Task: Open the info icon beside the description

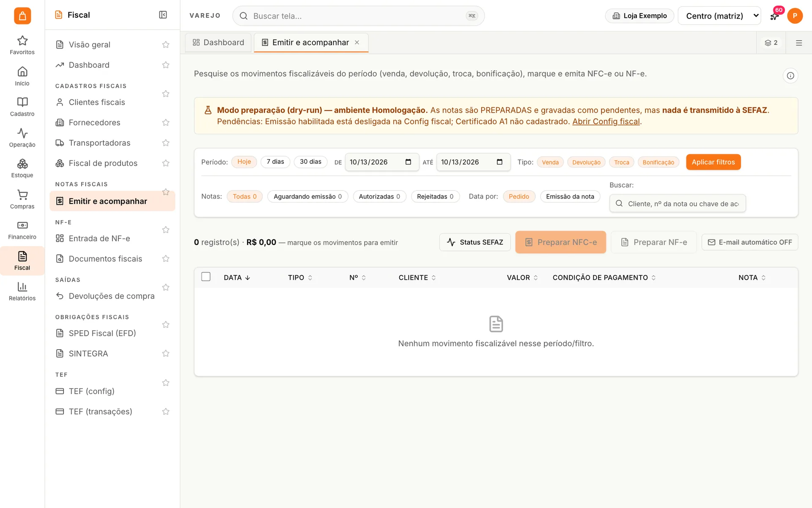Action: (790, 76)
